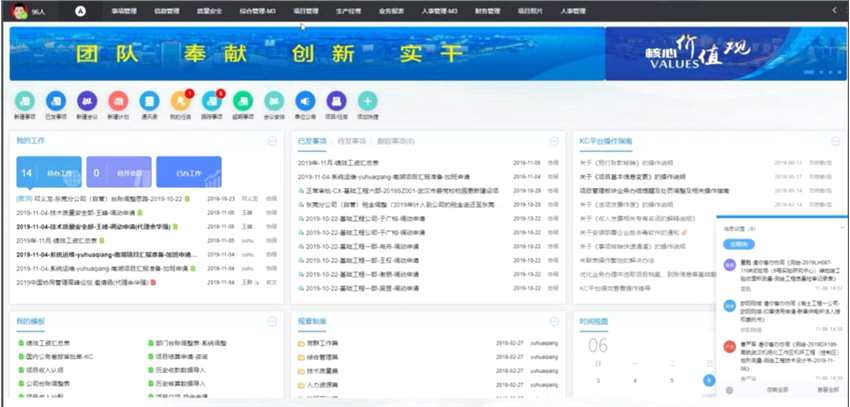Open the purple 新建会议 shortcut icon
Viewport: 850px width, 407px height.
pos(87,101)
